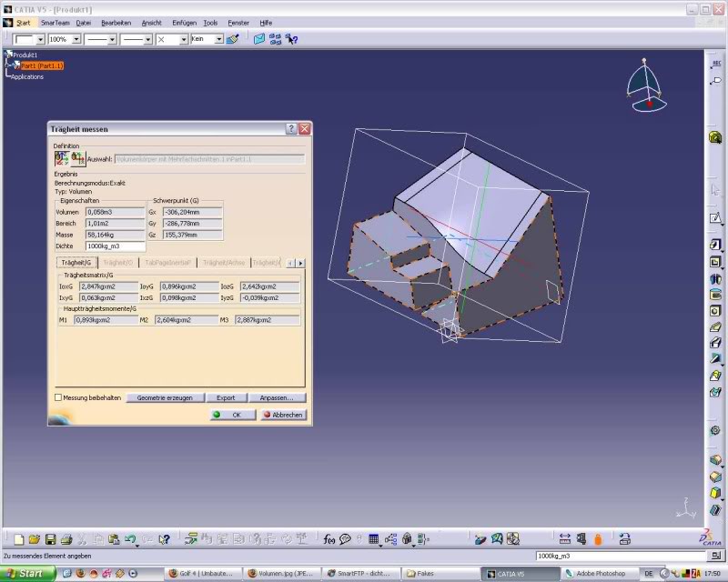Click the Sketcher icon in right toolbar
Image resolution: width=728 pixels, height=582 pixels.
point(715,217)
